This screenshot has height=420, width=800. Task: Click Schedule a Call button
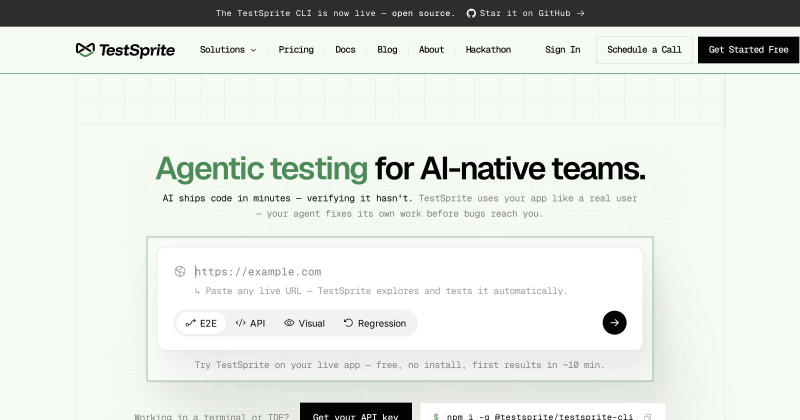pyautogui.click(x=644, y=50)
